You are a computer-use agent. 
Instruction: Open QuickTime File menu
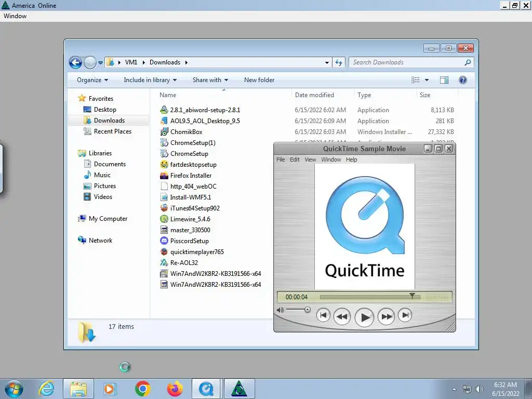click(x=281, y=159)
